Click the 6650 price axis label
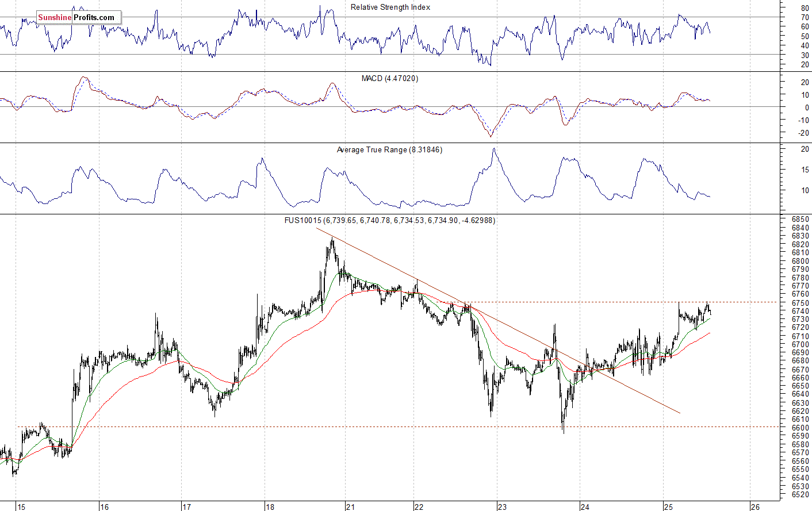The height and width of the screenshot is (511, 812). coord(800,386)
